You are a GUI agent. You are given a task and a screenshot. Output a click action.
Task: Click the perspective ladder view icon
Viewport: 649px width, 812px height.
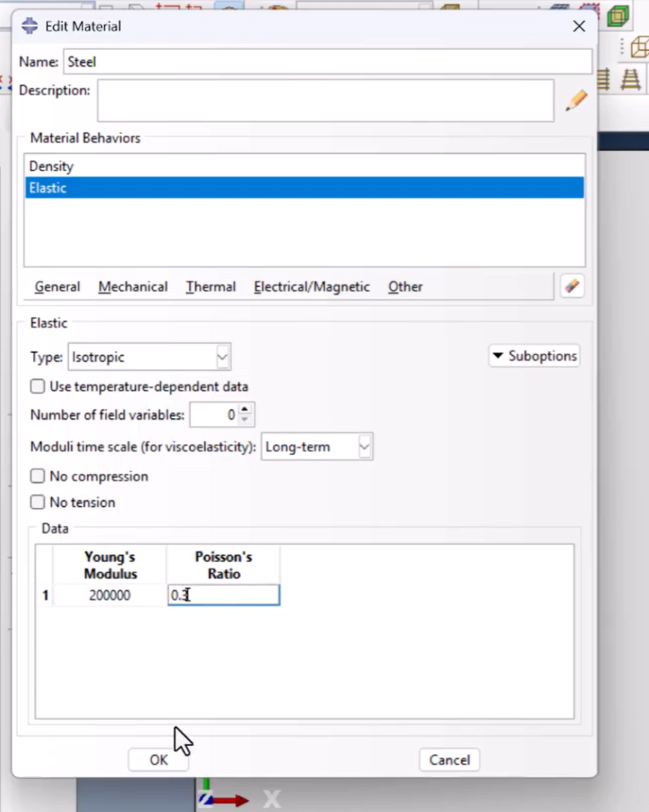click(x=632, y=79)
